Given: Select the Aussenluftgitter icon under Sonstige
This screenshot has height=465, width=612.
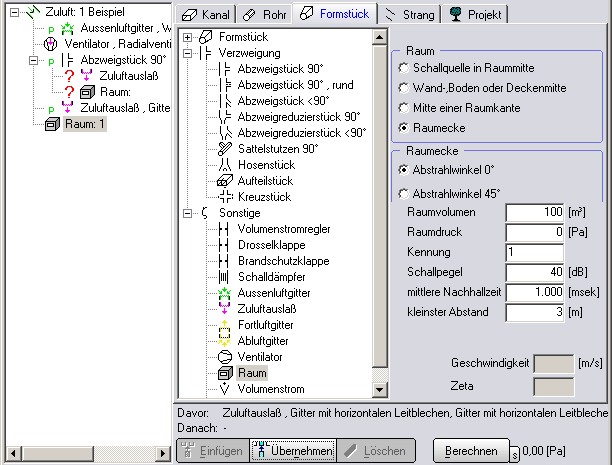Looking at the screenshot, I should [x=224, y=292].
